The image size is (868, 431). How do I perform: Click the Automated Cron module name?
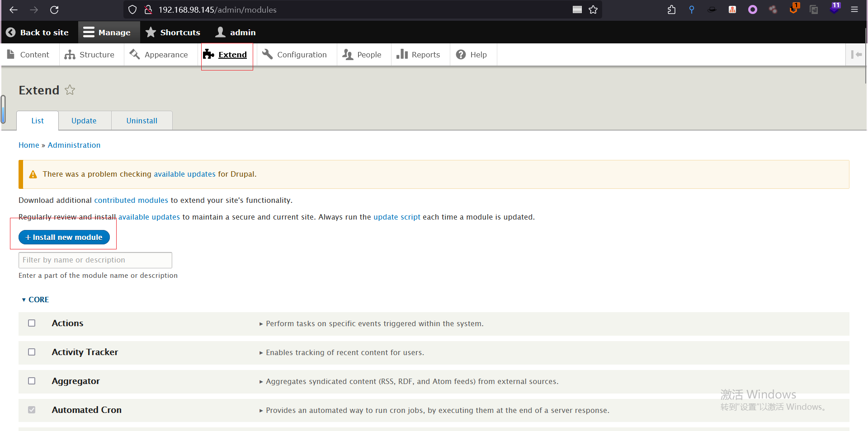pos(87,410)
